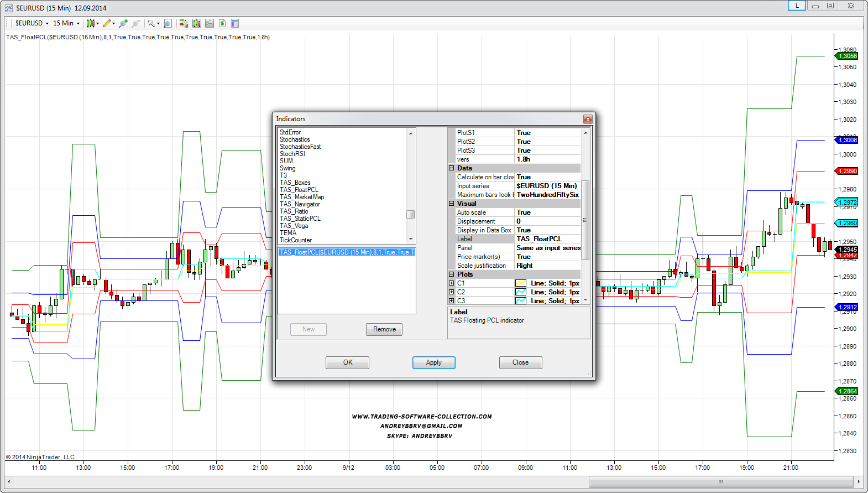Image resolution: width=868 pixels, height=493 pixels.
Task: Open the Indicators toolbar icon
Action: [210, 23]
